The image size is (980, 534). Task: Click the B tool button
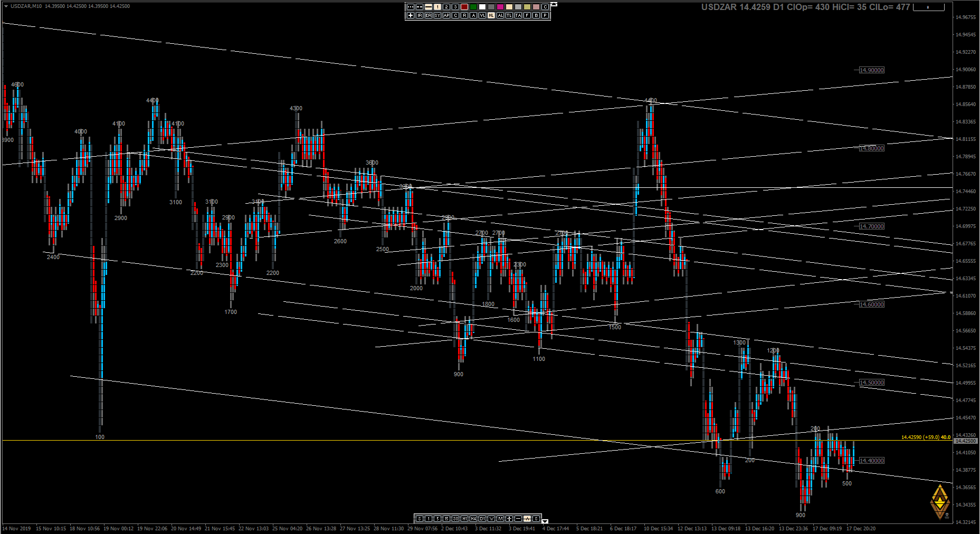coord(536,15)
